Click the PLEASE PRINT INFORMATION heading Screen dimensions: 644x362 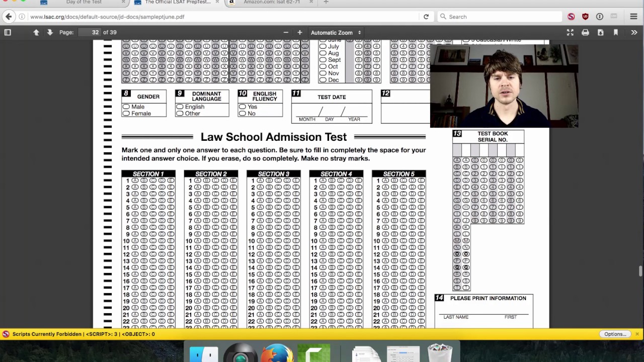pos(488,298)
